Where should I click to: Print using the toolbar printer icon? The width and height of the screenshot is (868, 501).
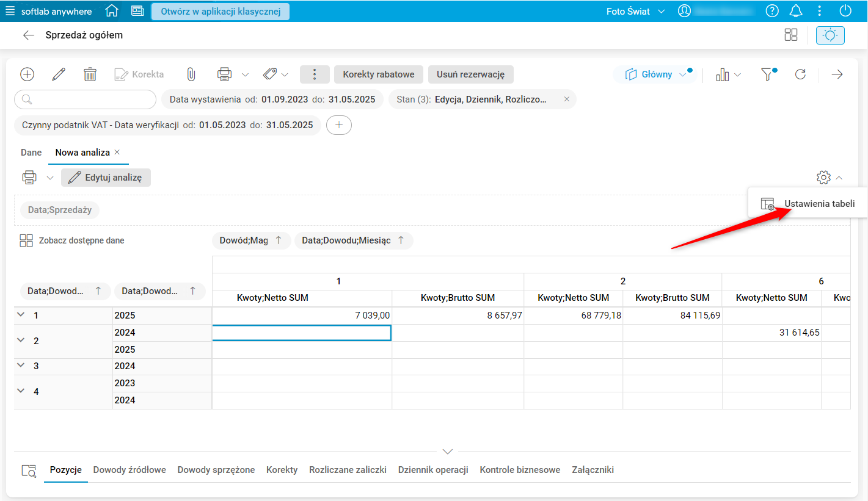coord(225,74)
